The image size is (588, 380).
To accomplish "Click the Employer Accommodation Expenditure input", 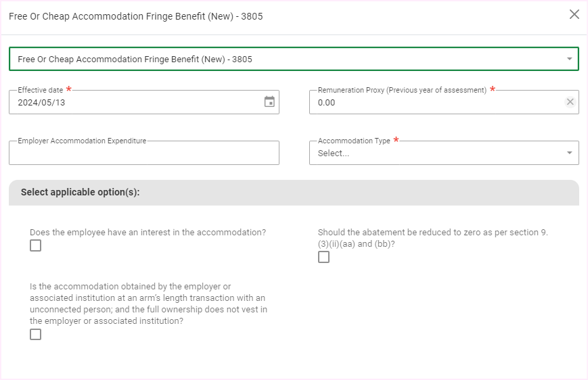I will [143, 153].
